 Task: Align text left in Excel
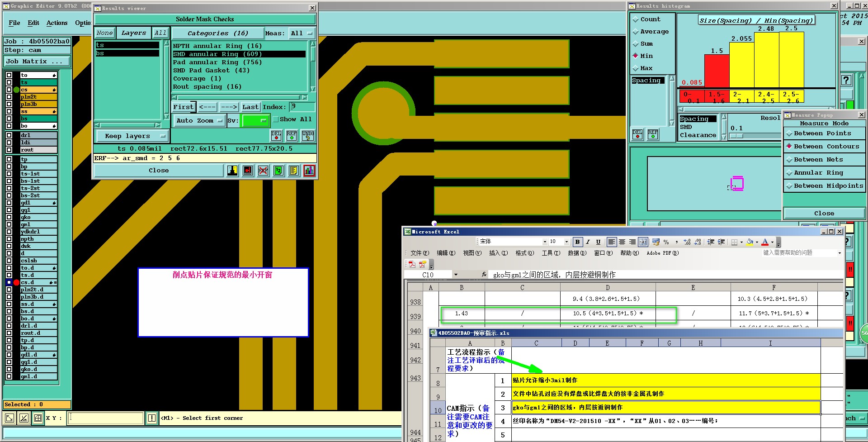pyautogui.click(x=612, y=242)
